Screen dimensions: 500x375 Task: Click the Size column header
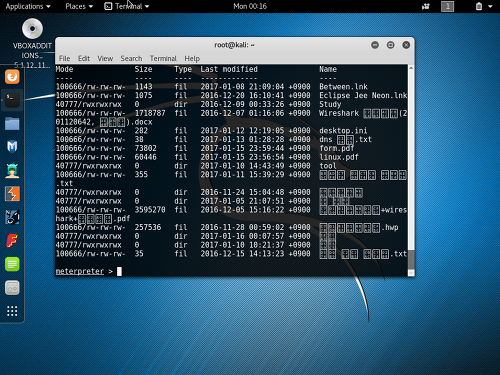coord(143,69)
